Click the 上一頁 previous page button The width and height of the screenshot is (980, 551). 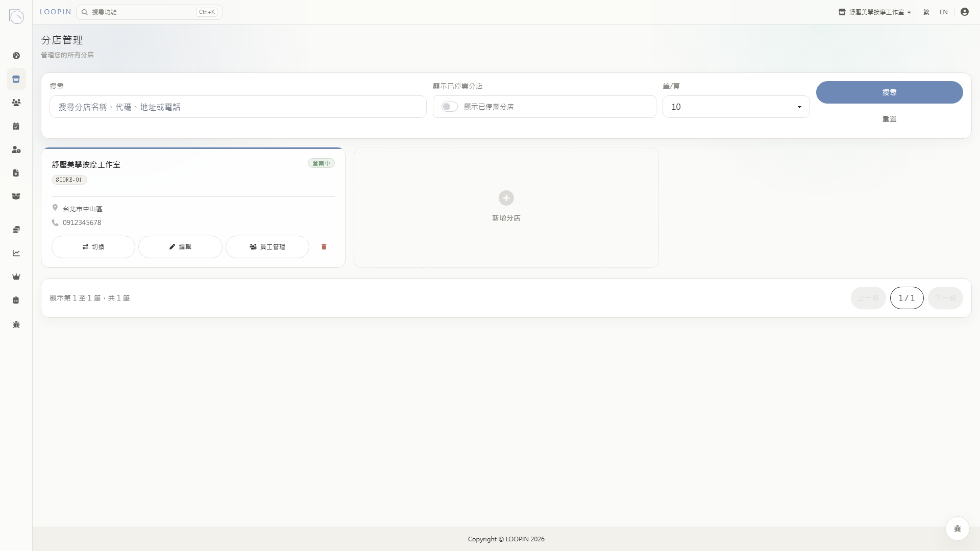(x=868, y=298)
